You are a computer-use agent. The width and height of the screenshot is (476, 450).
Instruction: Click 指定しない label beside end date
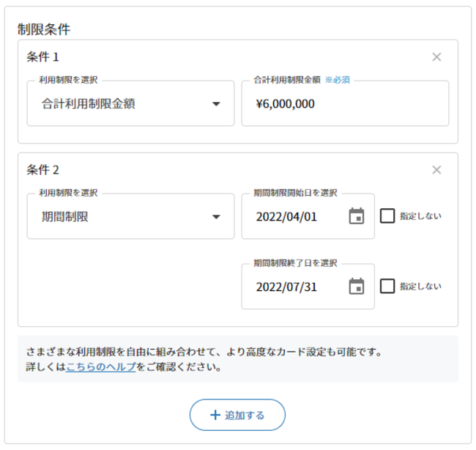pyautogui.click(x=420, y=287)
